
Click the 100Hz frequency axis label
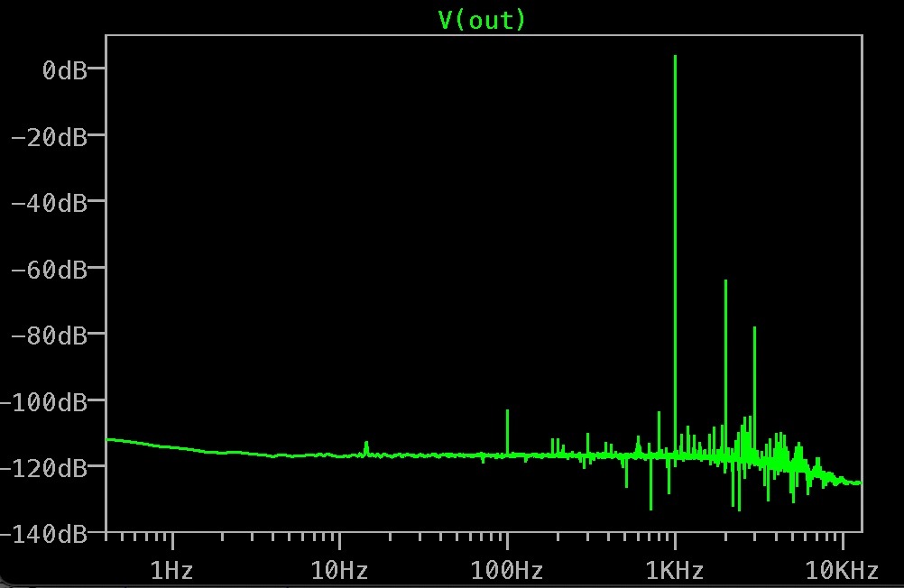tap(507, 571)
